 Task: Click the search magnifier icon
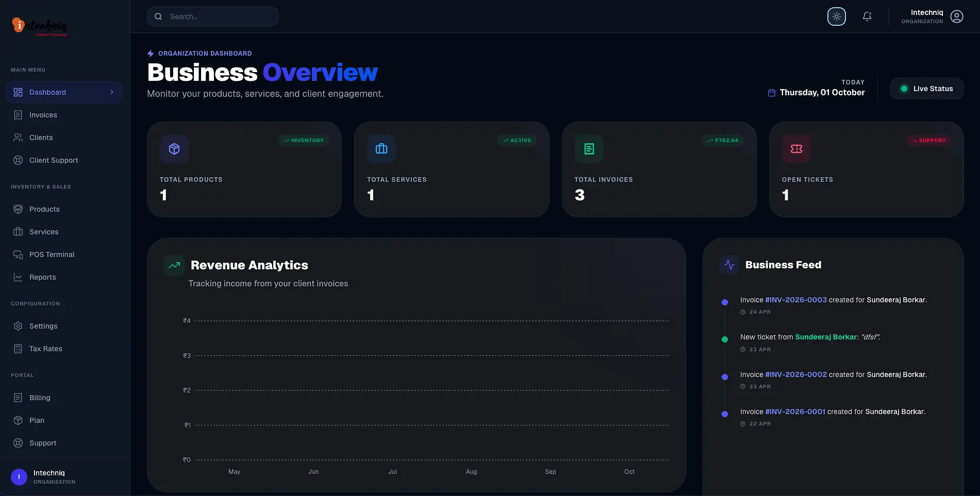158,16
